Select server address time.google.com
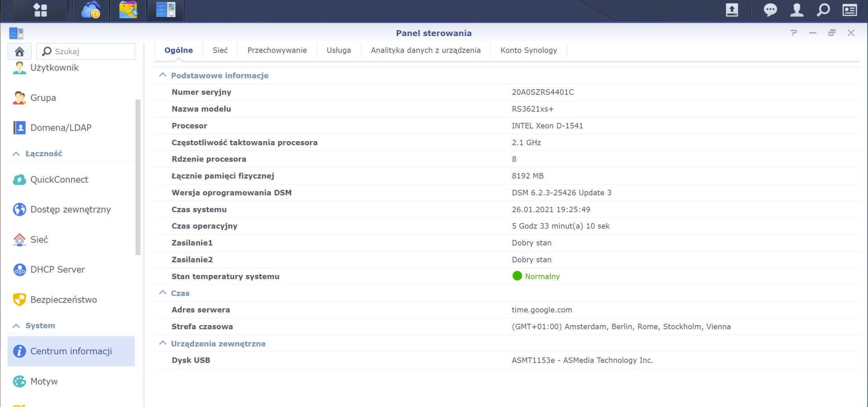Viewport: 868px width, 407px height. [x=542, y=310]
